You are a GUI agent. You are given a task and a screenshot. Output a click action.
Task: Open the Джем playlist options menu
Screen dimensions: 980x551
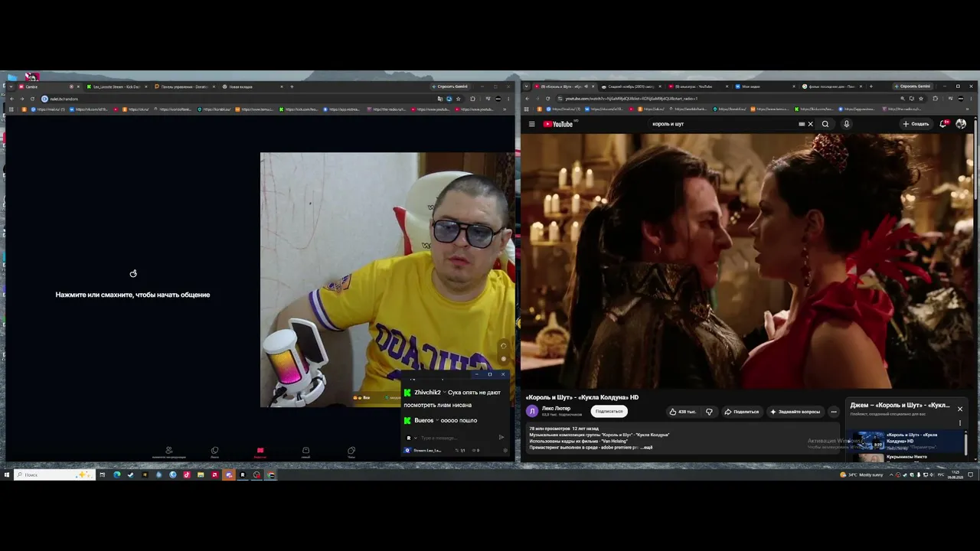[960, 422]
